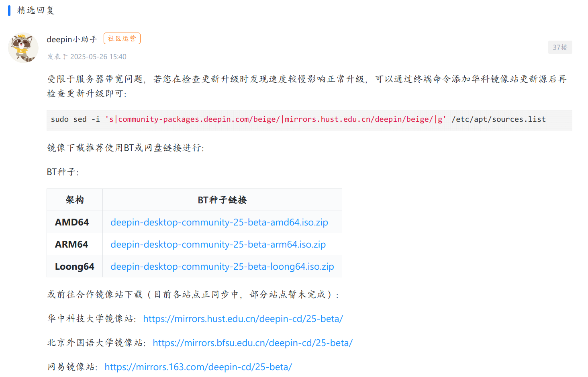This screenshot has height=377, width=588.
Task: Click the deepin小助手 username
Action: click(72, 39)
